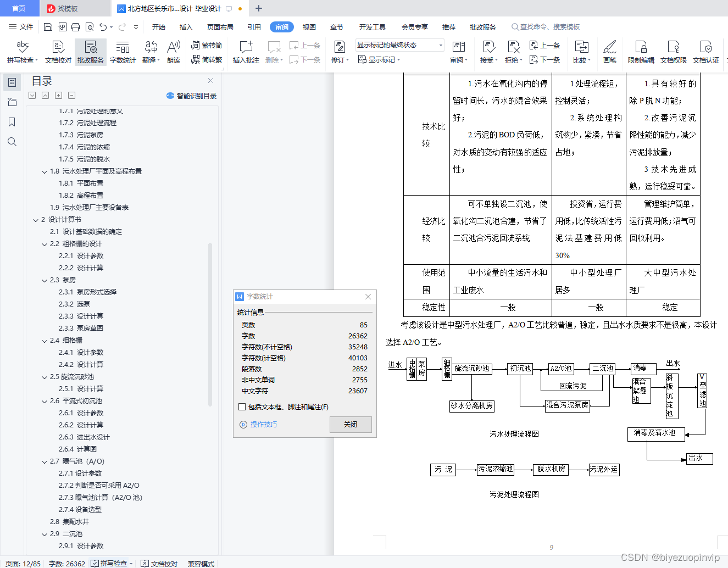
Task: Click 智能识别目录 in the outline pane
Action: (x=192, y=96)
